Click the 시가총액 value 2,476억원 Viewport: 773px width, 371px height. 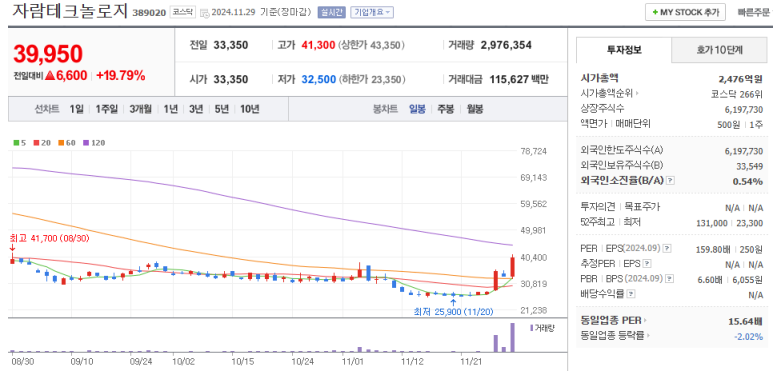coord(740,78)
